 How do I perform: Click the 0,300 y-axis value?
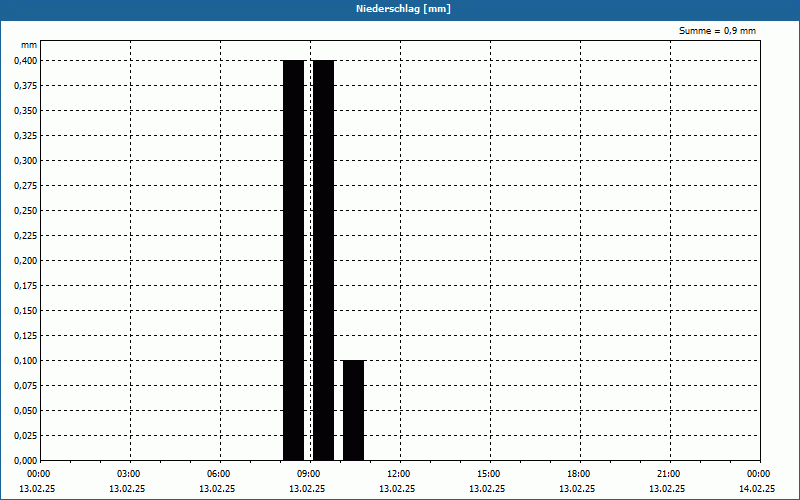pos(26,161)
